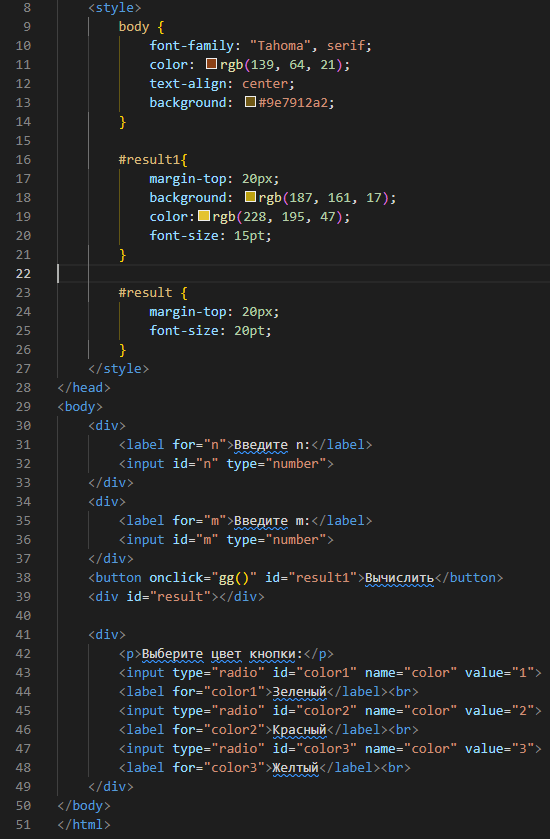Click the id="color2" attribute on line 45
Image resolution: width=550 pixels, height=839 pixels.
tap(315, 711)
